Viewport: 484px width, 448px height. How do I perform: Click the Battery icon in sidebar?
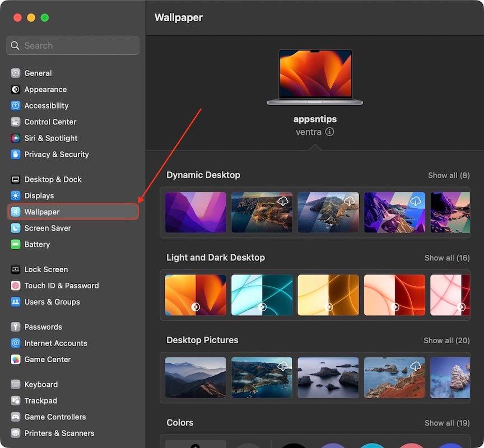pos(15,244)
